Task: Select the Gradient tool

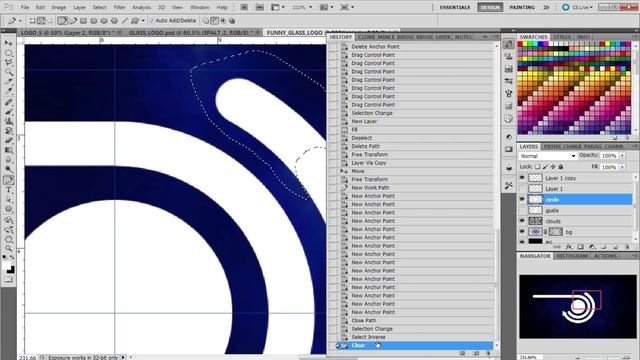Action: [9, 151]
